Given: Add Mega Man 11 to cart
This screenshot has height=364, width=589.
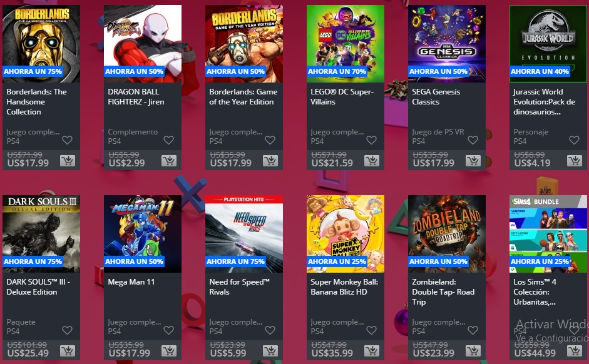Looking at the screenshot, I should pyautogui.click(x=169, y=351).
